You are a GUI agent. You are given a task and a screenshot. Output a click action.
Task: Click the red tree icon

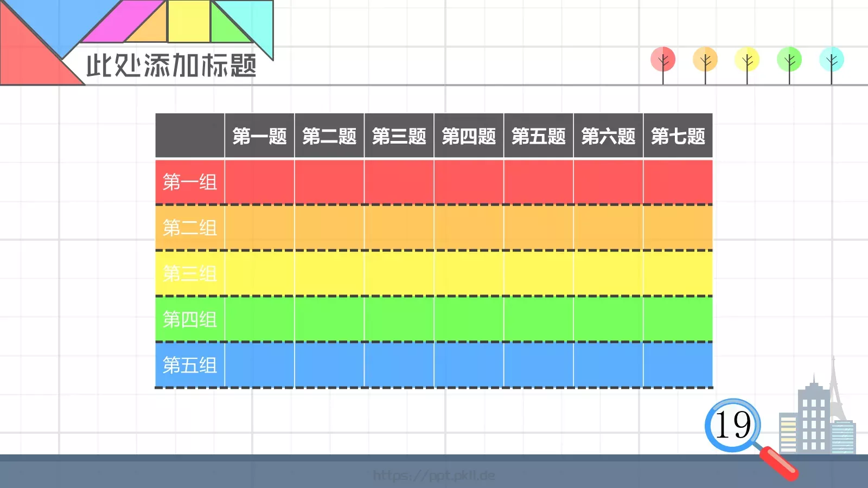(x=663, y=65)
